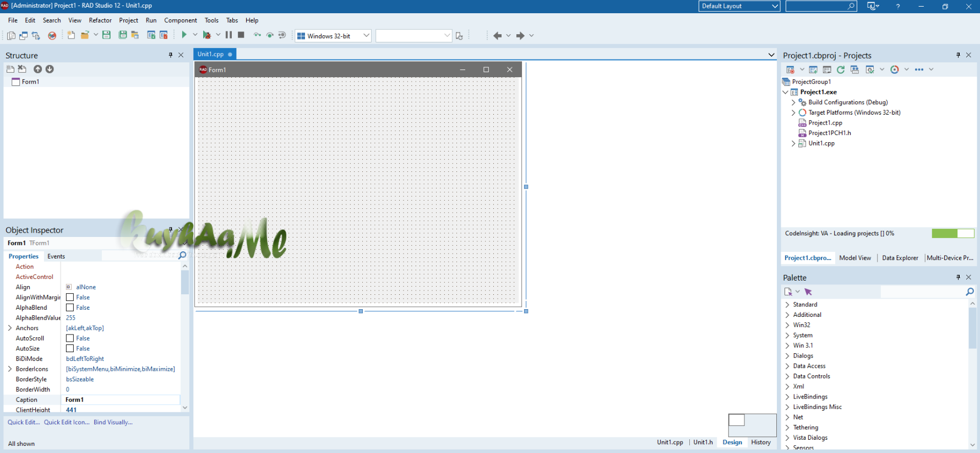Expand the Target Platforms node
Image resolution: width=980 pixels, height=453 pixels.
point(793,112)
